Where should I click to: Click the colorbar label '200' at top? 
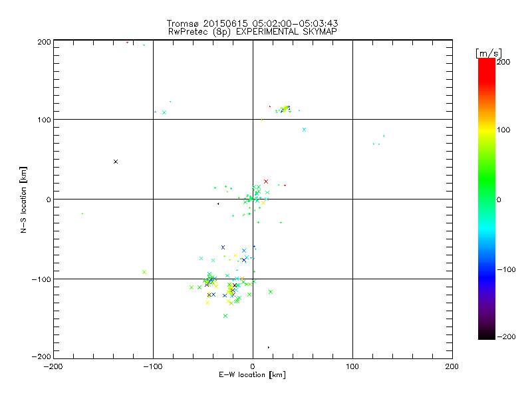503,62
